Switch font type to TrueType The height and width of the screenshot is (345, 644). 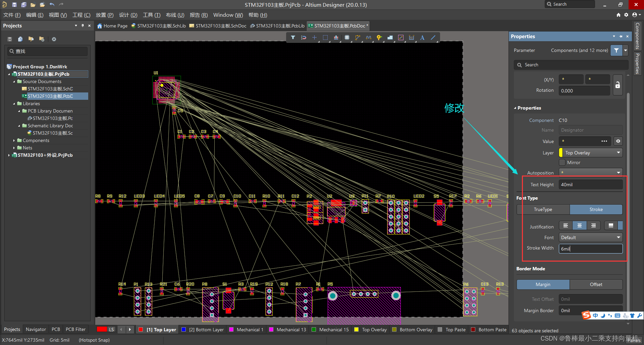543,209
